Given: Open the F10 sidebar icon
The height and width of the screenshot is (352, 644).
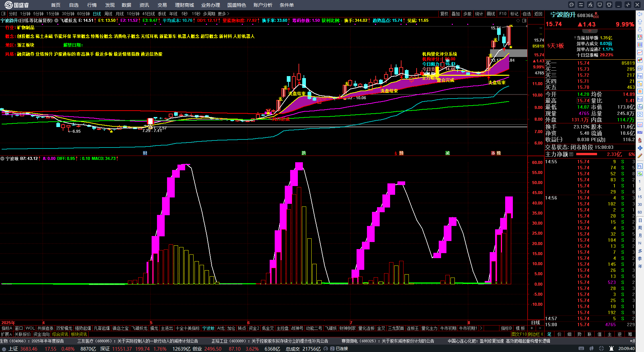Looking at the screenshot, I should pyautogui.click(x=640, y=76).
